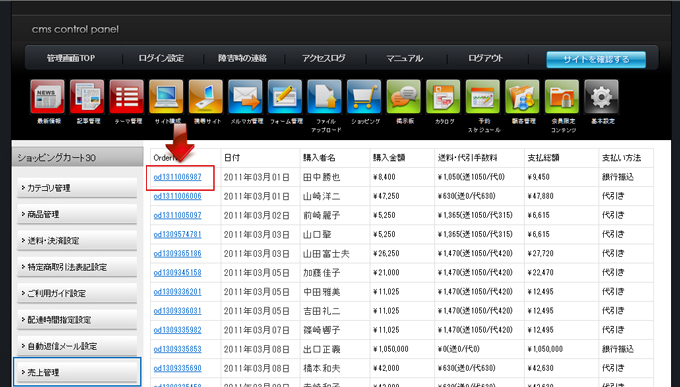This screenshot has height=387, width=680.
Task: Open the 記事管理 article management icon
Action: click(87, 96)
